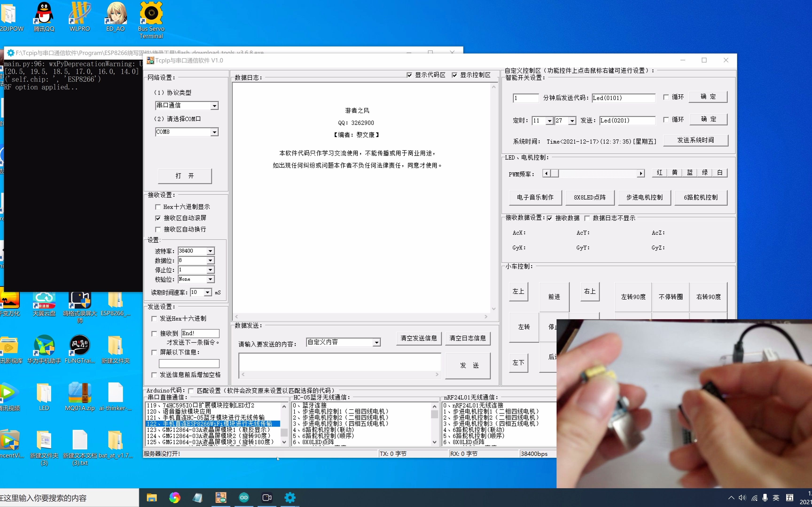
Task: Click the PWM频率 slider right arrow
Action: (x=641, y=173)
